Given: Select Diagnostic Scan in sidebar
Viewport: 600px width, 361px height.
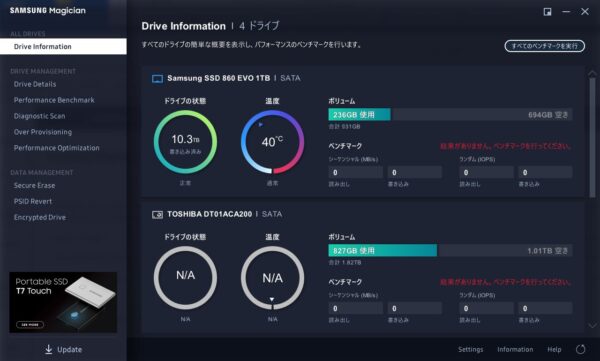Looking at the screenshot, I should pyautogui.click(x=39, y=116).
